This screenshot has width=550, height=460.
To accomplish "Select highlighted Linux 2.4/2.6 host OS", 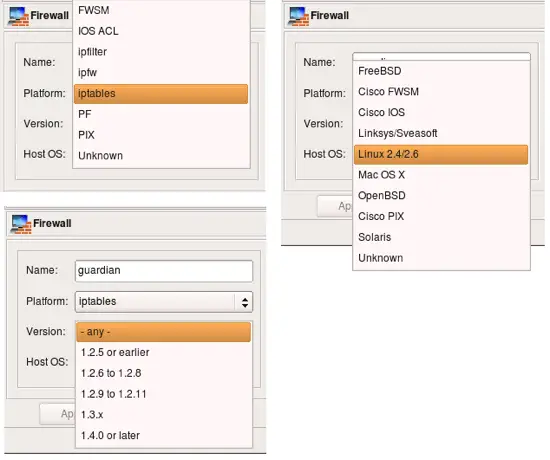I will [441, 154].
